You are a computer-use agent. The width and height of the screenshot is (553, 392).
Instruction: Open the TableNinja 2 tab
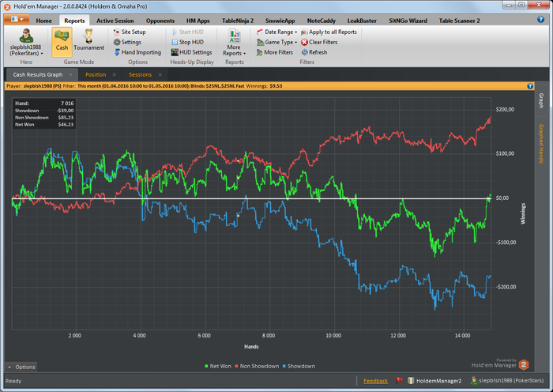point(238,21)
